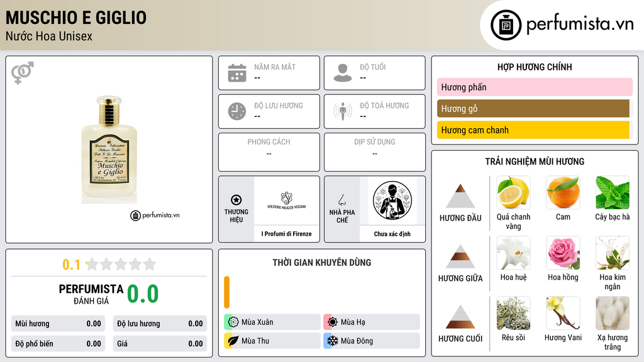
Task: Click the calendar icon beside Năm ra mắt
Action: click(237, 73)
